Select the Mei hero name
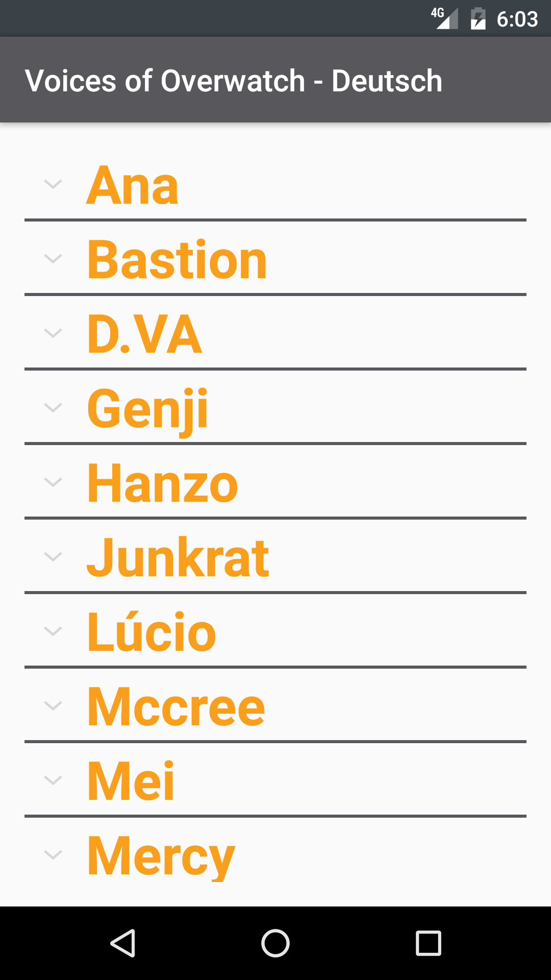Viewport: 551px width, 980px height. pyautogui.click(x=131, y=781)
